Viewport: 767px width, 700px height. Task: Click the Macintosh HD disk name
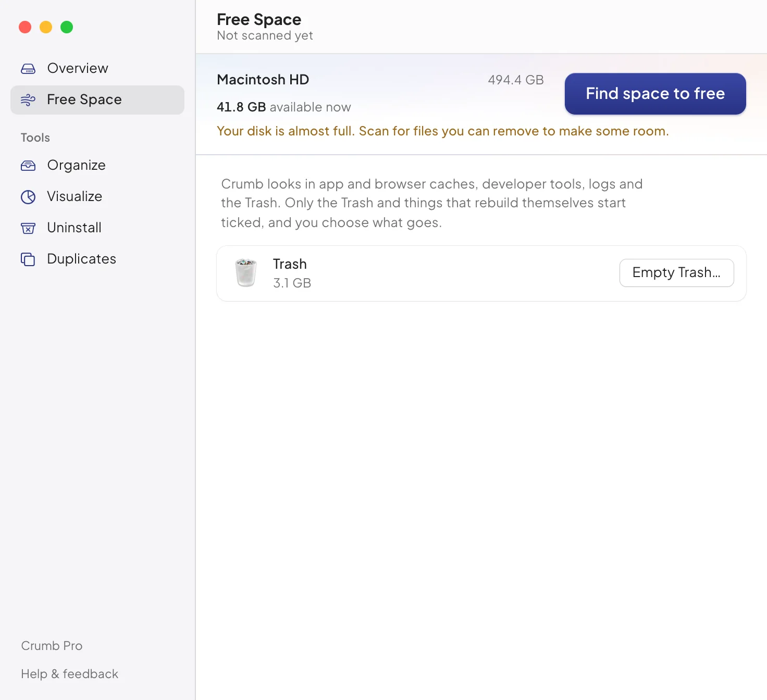[x=263, y=80]
